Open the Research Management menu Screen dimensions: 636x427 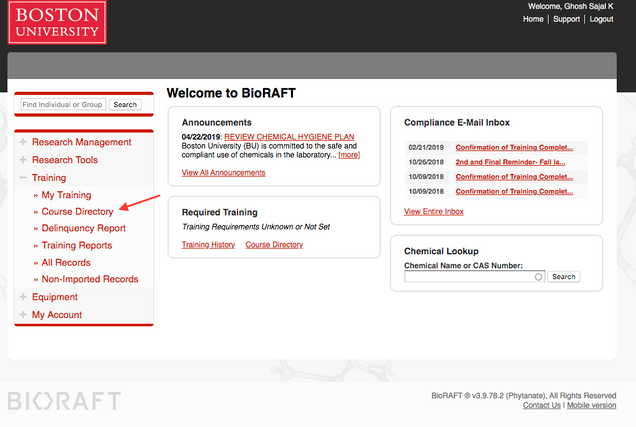click(x=82, y=142)
